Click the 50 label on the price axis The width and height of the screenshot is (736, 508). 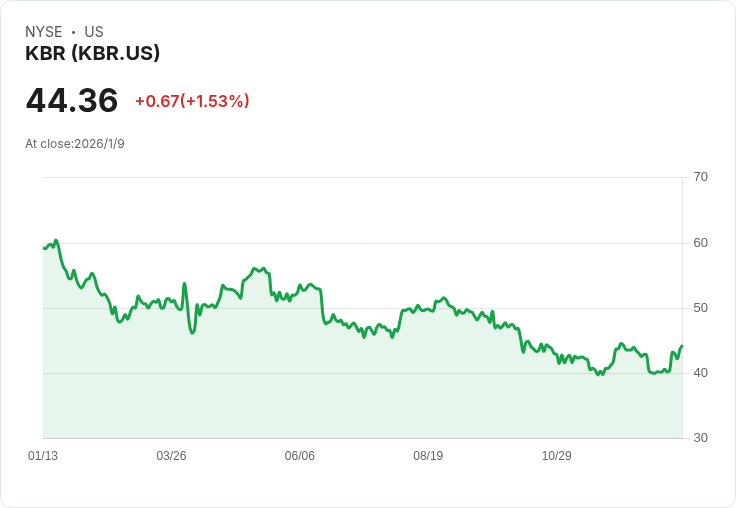700,307
